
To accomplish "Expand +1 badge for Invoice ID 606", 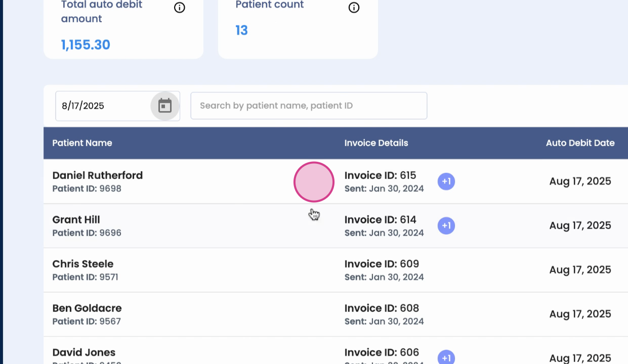I will coord(446,358).
